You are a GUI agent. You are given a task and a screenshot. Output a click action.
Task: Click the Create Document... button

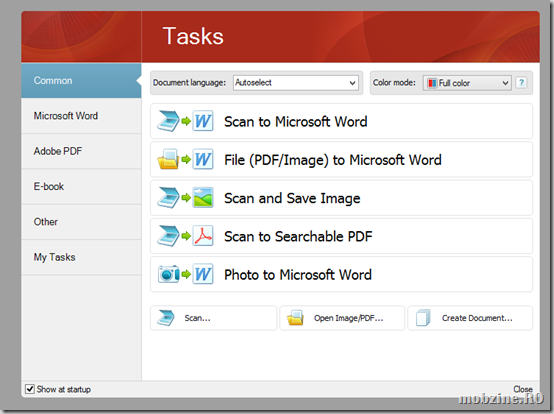click(470, 318)
